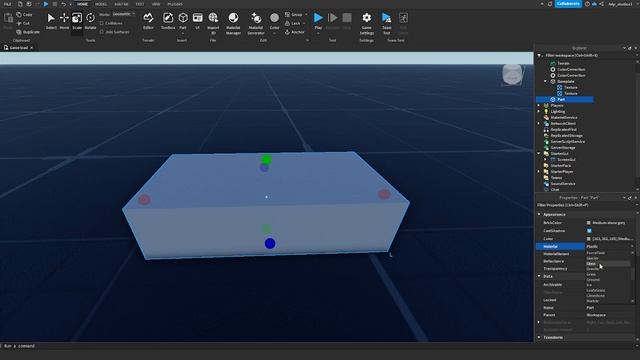Insert a new Part
This screenshot has width=640, height=360.
[183, 21]
